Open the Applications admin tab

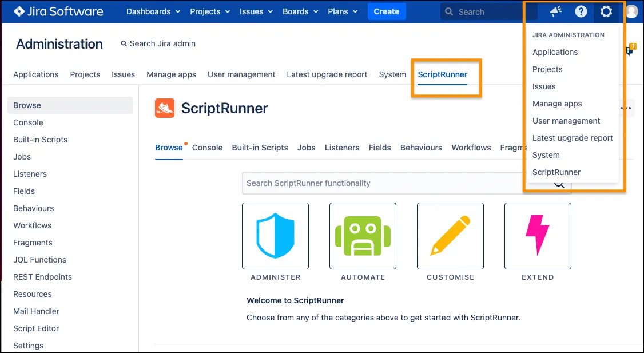(x=35, y=74)
